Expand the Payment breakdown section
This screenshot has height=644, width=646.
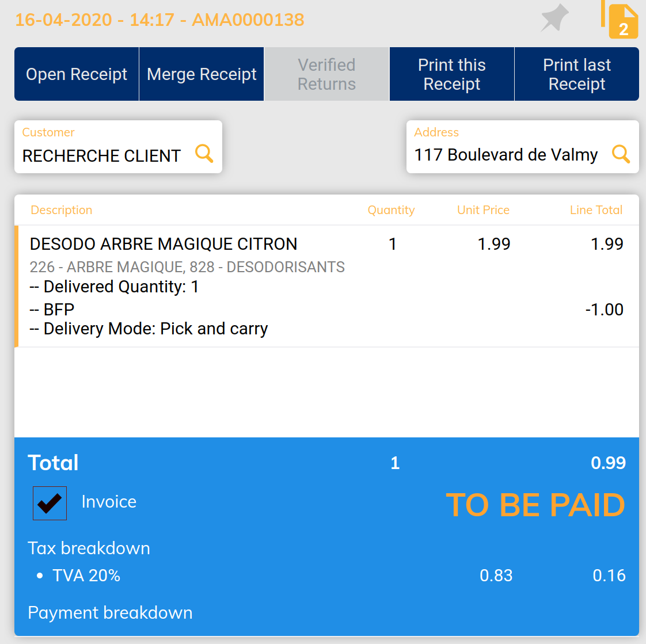110,612
